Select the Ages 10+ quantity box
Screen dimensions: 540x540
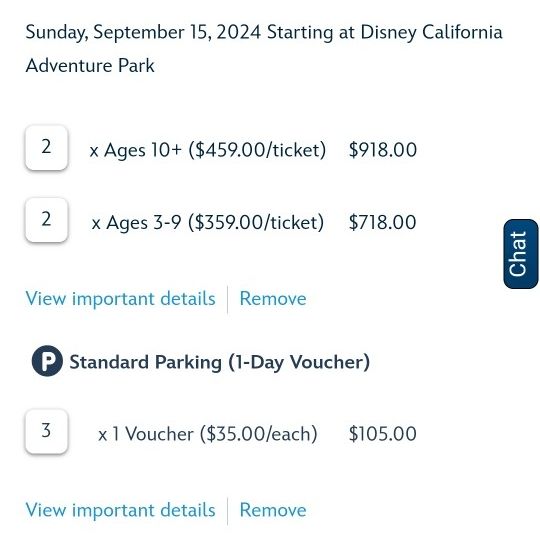point(46,148)
